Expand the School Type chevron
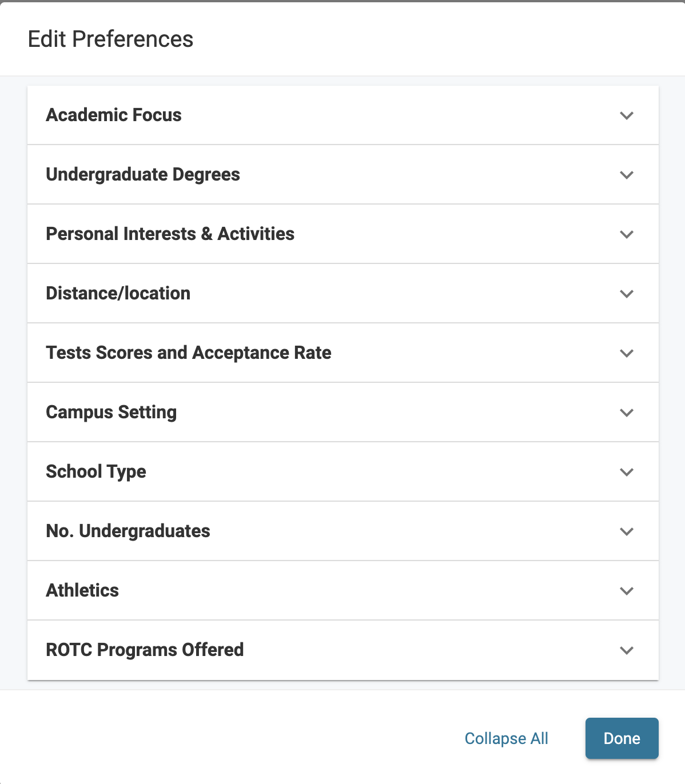 [x=627, y=472]
